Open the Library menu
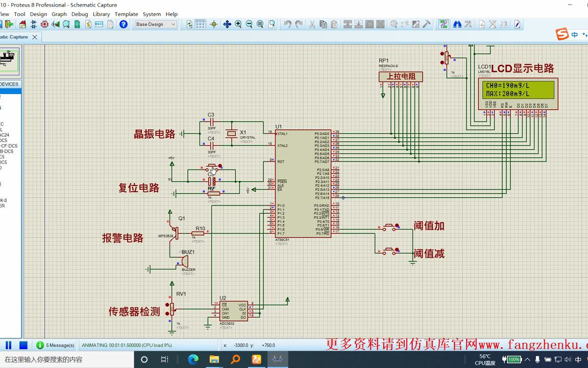 101,14
